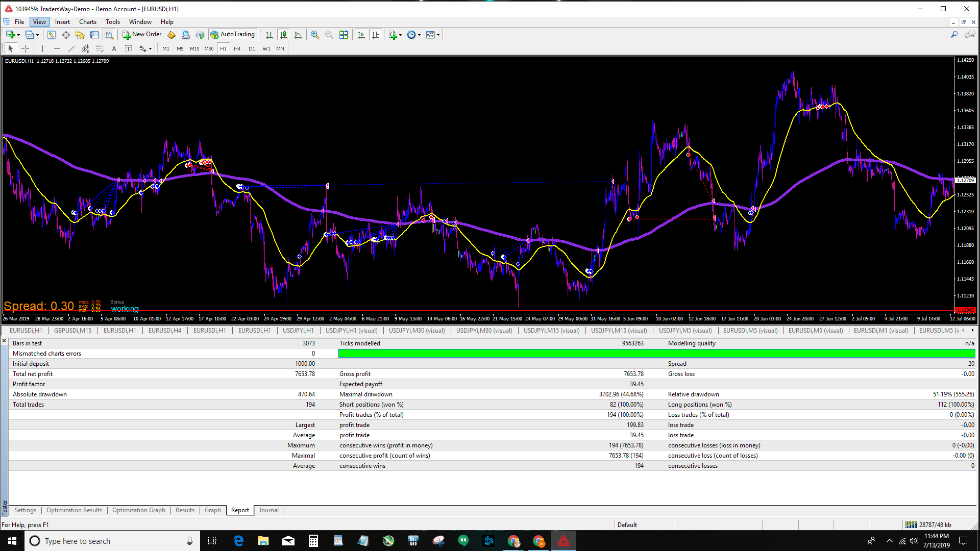980x551 pixels.
Task: Open the Tools menu
Action: click(x=113, y=21)
